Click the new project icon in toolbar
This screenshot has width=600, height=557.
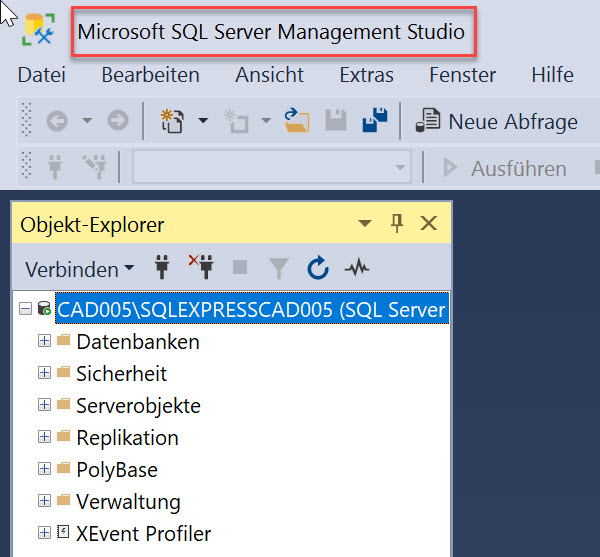(x=173, y=121)
